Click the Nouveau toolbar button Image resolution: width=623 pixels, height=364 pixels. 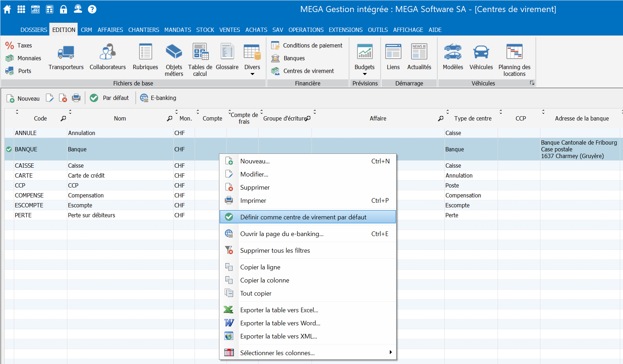23,98
